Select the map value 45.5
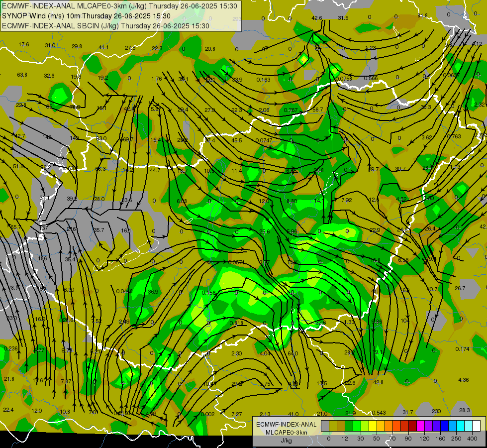This screenshot has height=448, width=487. (x=237, y=140)
